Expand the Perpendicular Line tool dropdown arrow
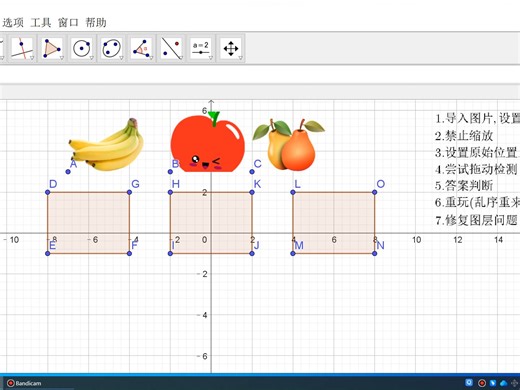520x390 pixels. click(x=32, y=58)
